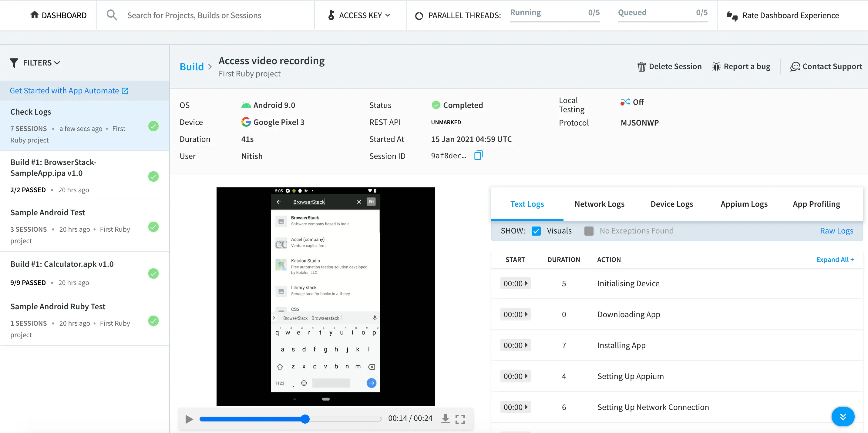The width and height of the screenshot is (868, 433).
Task: Switch to the Network Logs tab
Action: coord(599,204)
